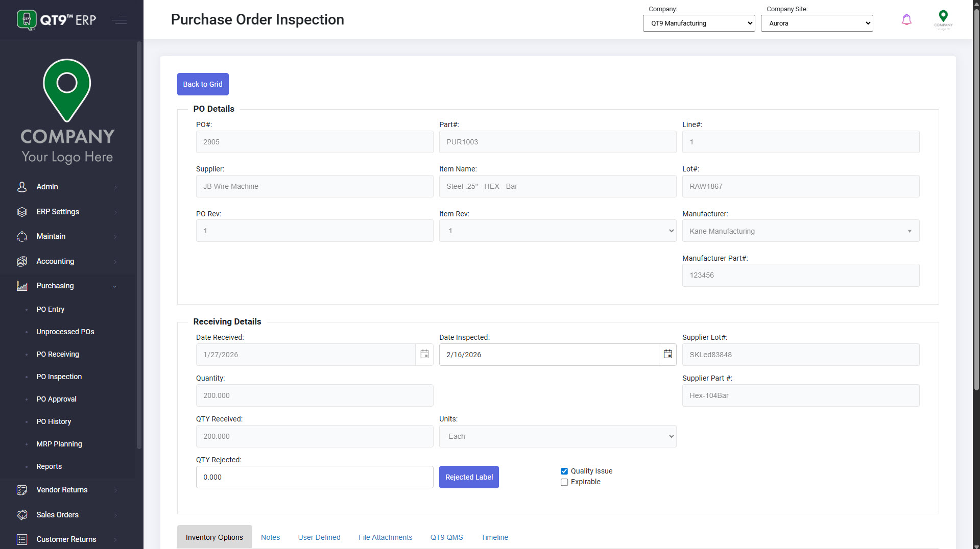Open Unprocessed POs in the sidebar
The width and height of the screenshot is (980, 549).
click(65, 332)
